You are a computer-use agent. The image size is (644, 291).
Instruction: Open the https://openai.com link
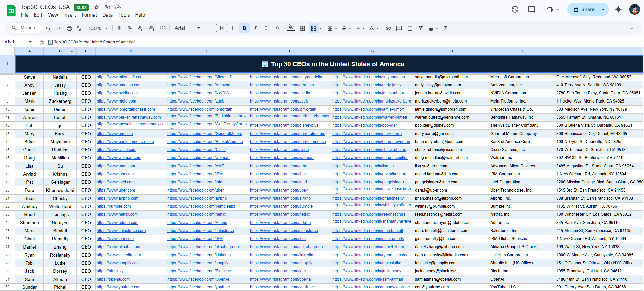coord(113,279)
